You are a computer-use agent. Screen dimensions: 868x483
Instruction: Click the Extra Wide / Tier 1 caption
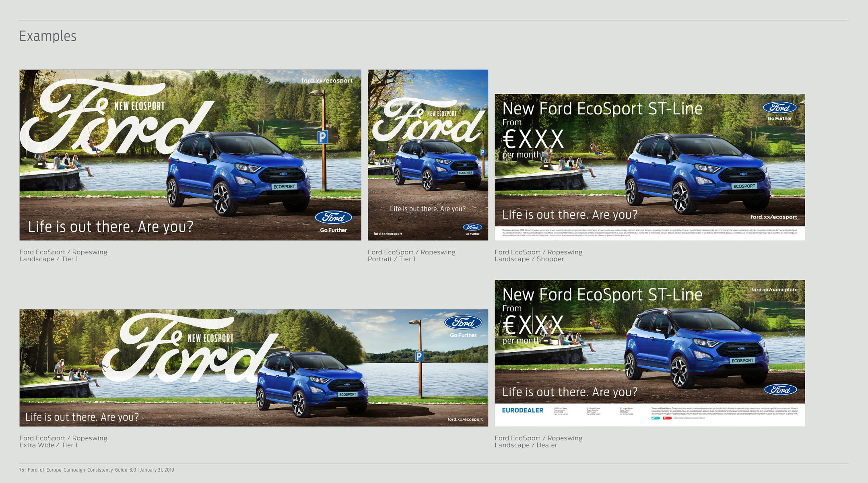point(48,445)
